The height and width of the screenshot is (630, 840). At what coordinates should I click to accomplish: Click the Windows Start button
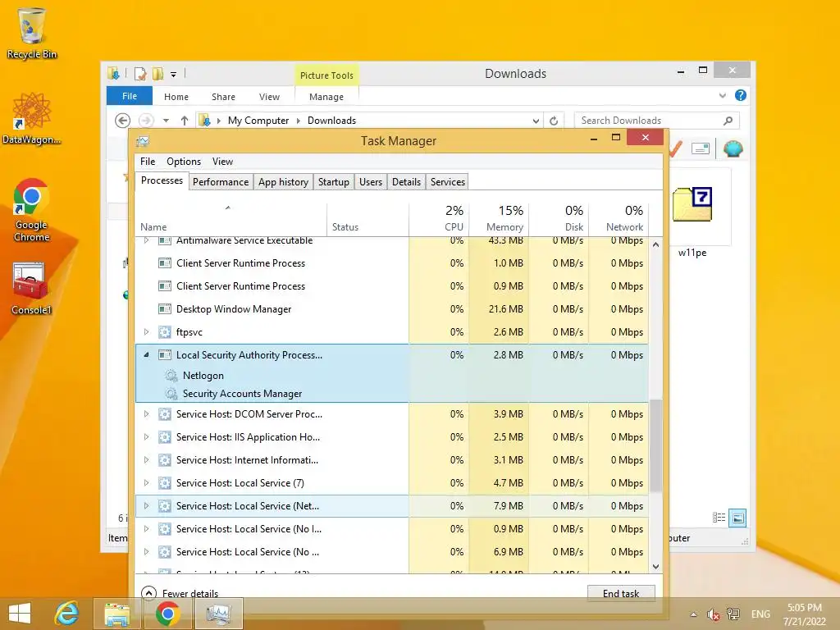click(20, 614)
